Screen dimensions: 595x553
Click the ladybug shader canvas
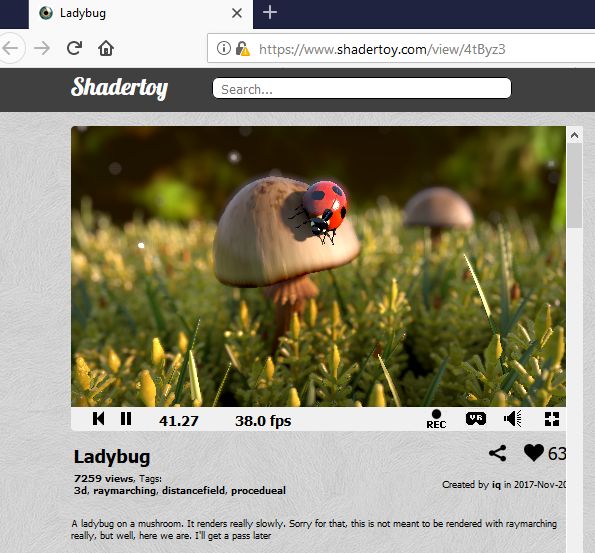click(x=318, y=266)
